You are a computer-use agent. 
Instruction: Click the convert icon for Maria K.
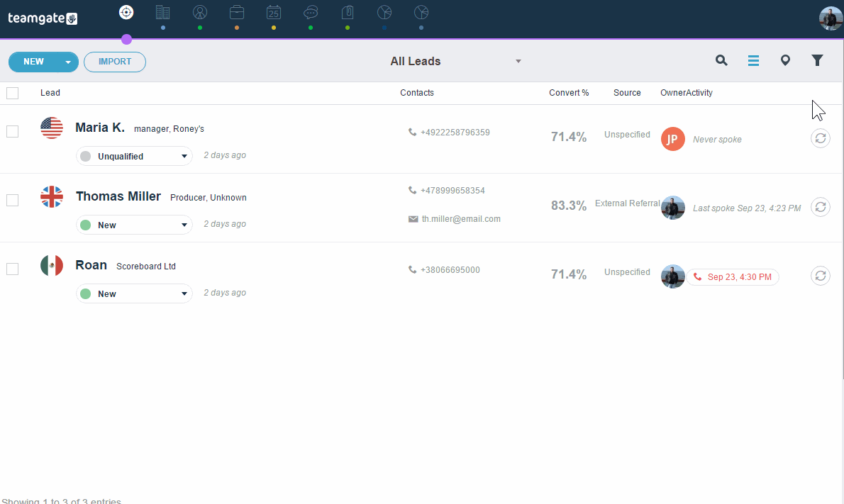[820, 139]
